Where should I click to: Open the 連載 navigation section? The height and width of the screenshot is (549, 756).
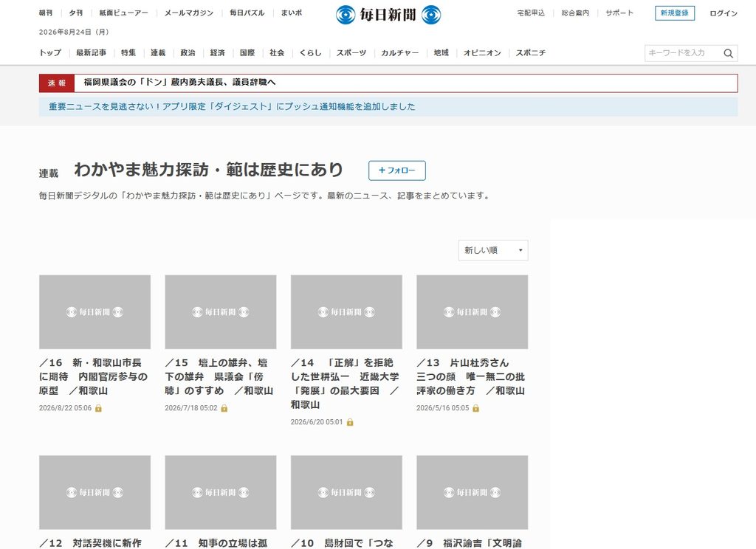[158, 52]
